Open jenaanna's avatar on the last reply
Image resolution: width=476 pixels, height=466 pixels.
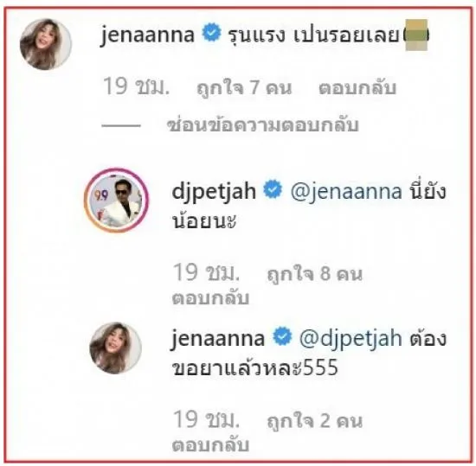coord(115,348)
